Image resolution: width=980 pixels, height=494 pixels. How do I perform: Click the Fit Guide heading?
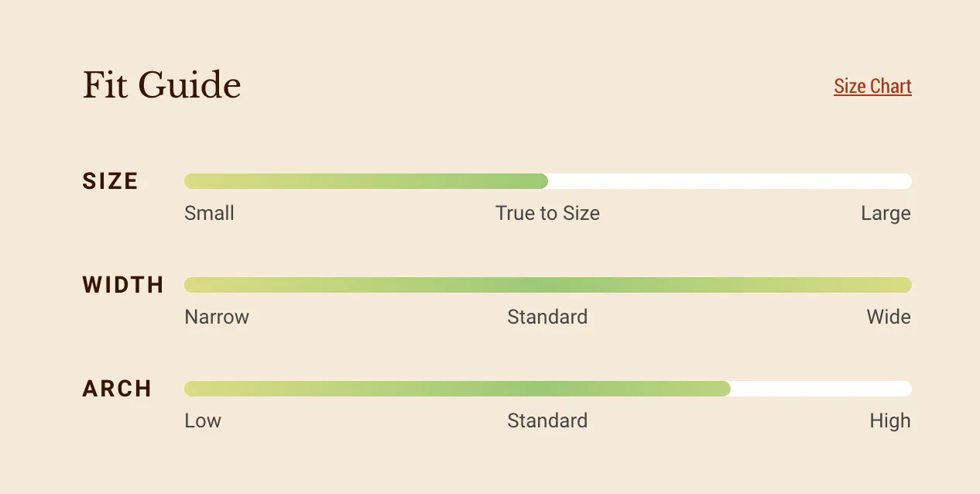[x=162, y=84]
